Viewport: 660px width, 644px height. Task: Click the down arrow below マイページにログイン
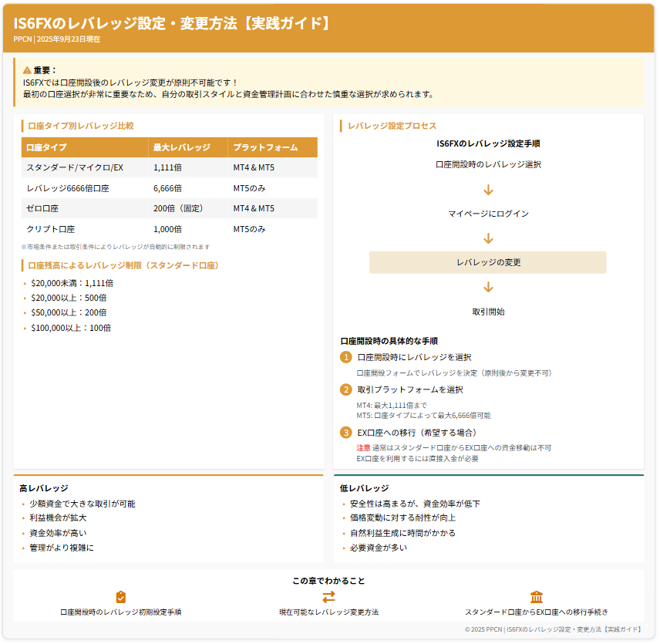[488, 238]
